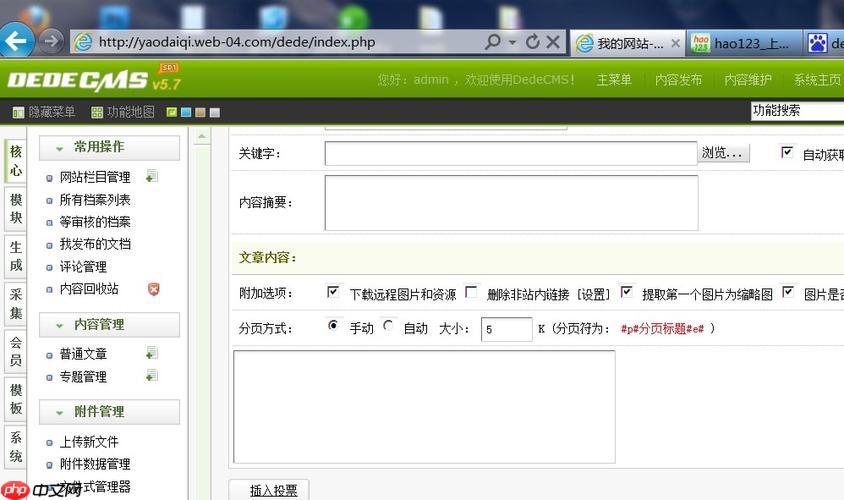Collapse the 内容管理 menu section
844x500 pixels.
coord(109,325)
